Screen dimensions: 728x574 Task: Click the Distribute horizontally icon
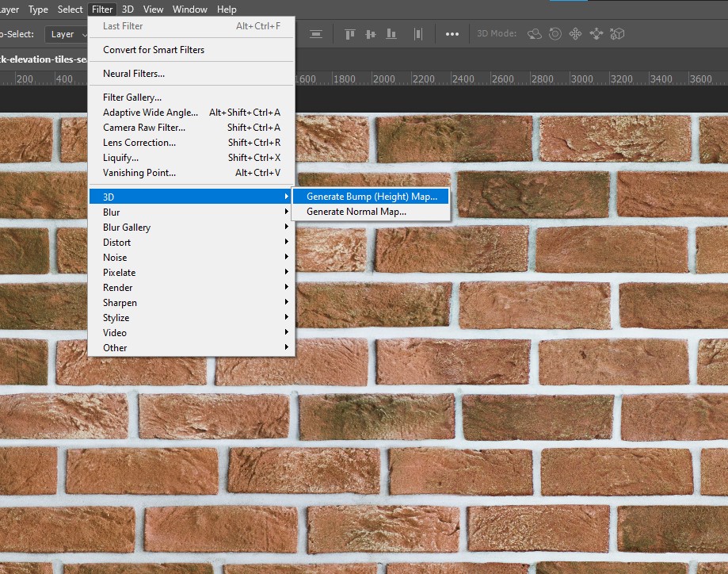(418, 34)
